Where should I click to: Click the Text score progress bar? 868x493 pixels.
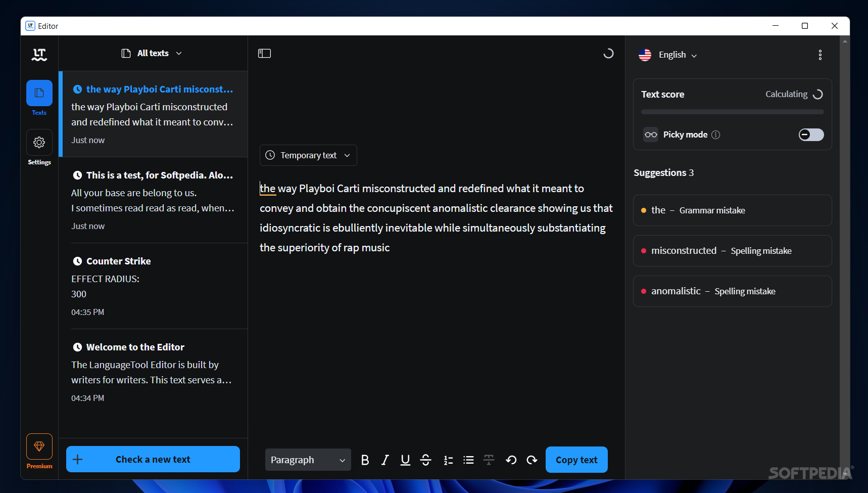pos(732,112)
